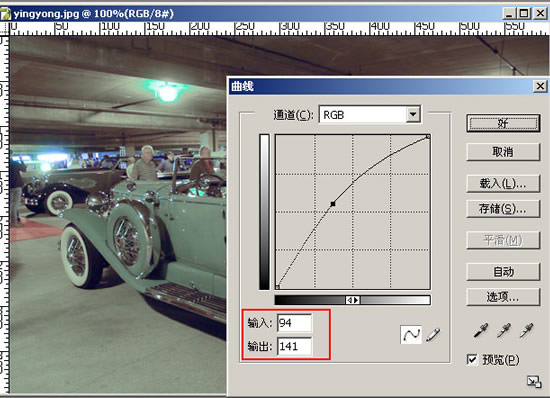Click the 自动 auto button
This screenshot has width=550, height=398.
tap(503, 272)
